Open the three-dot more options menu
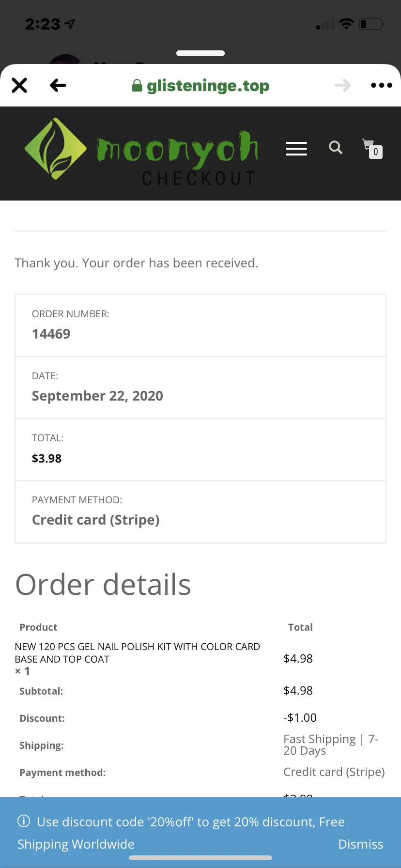The height and width of the screenshot is (868, 401). pyautogui.click(x=382, y=85)
